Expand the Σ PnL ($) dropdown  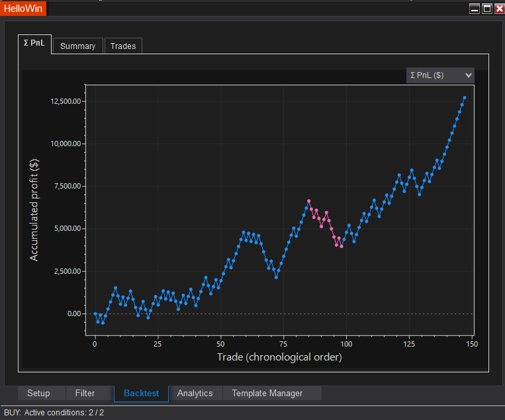tap(440, 75)
